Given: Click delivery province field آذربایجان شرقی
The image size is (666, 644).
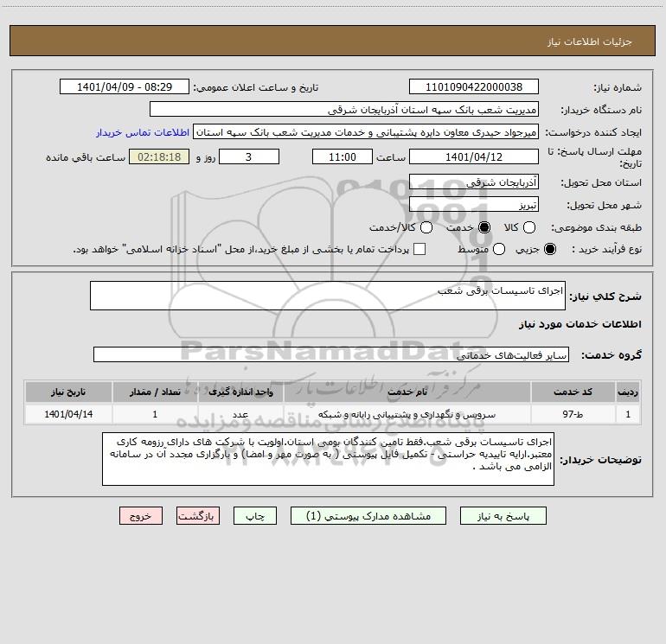Looking at the screenshot, I should [474, 182].
